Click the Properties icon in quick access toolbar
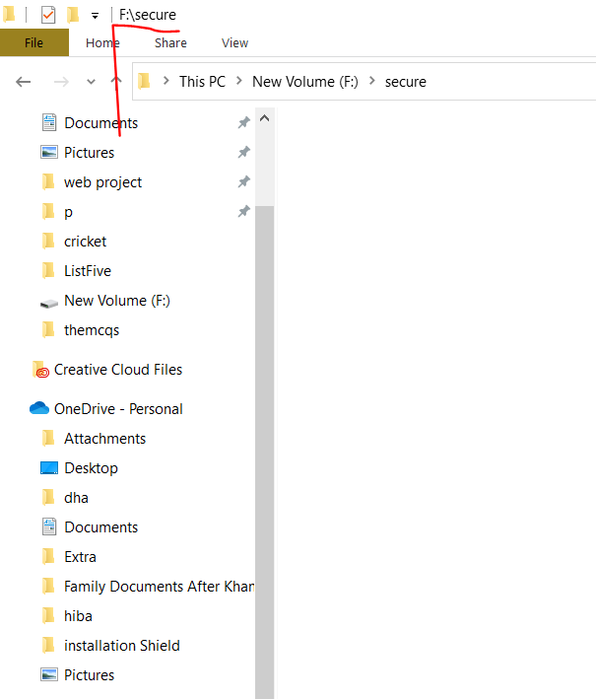 [48, 15]
